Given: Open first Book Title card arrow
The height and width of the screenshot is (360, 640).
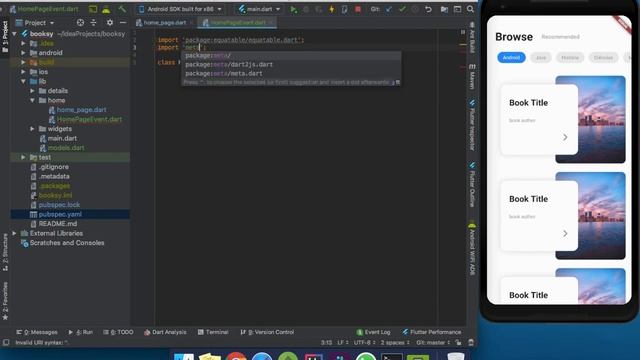Looking at the screenshot, I should (x=565, y=137).
